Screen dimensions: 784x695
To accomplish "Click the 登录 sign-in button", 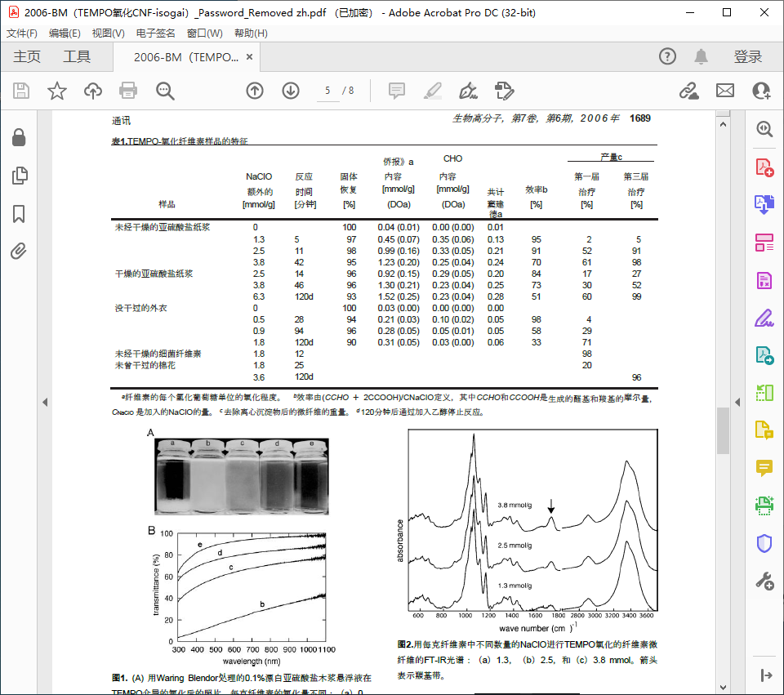I will point(747,56).
